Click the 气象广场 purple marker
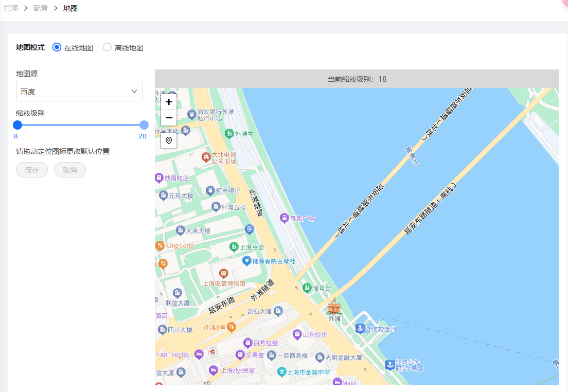568x392 pixels. [285, 218]
